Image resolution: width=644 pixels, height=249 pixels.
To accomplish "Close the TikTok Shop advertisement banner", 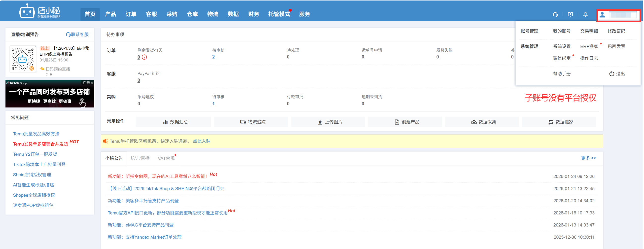I will point(92,83).
